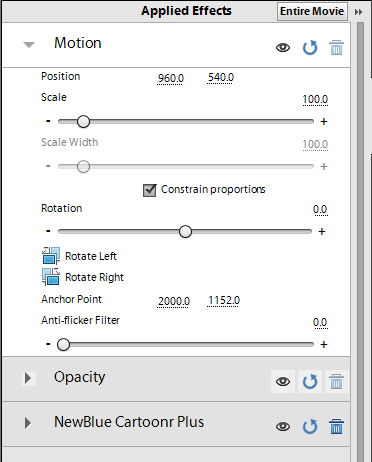Viewport: 372px width, 462px height.
Task: Click the Scale slider handle
Action: click(x=83, y=121)
